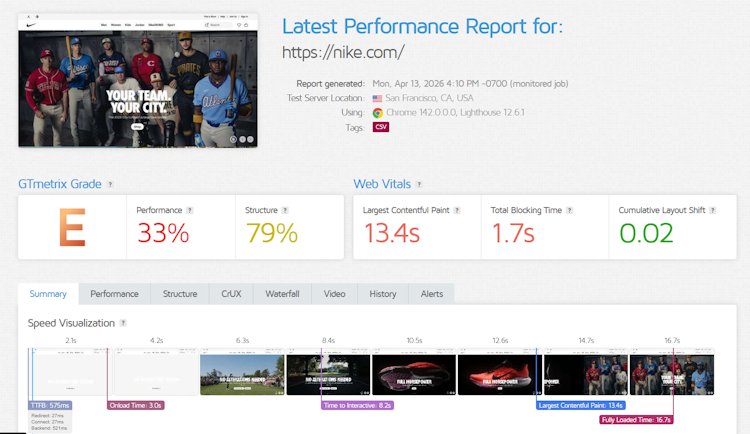Click the 79% structure score
Viewport: 750px width, 434px height.
click(x=272, y=234)
